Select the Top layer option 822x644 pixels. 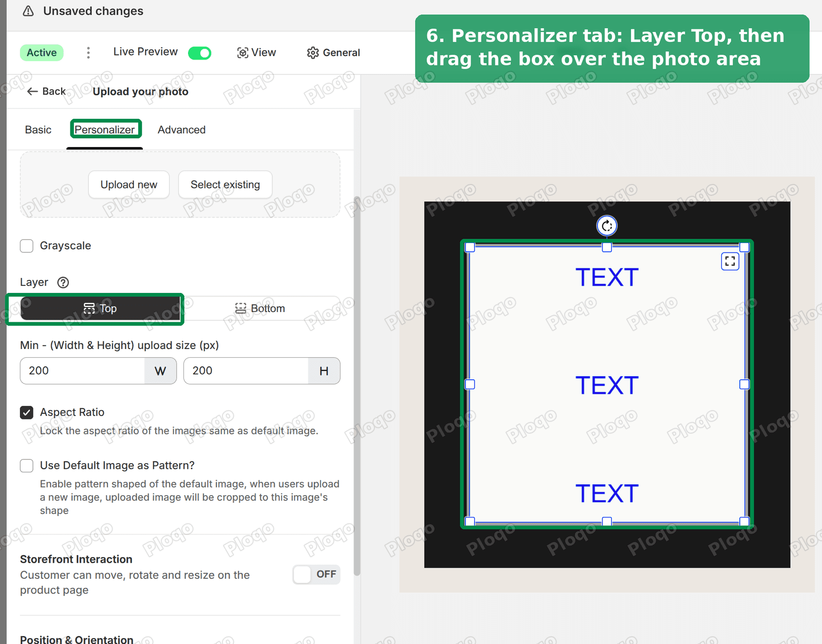point(101,308)
